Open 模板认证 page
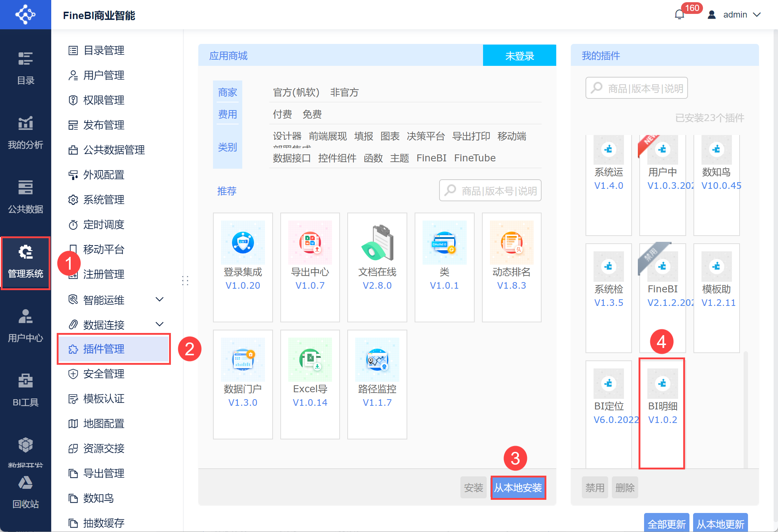The image size is (778, 532). pos(97,399)
